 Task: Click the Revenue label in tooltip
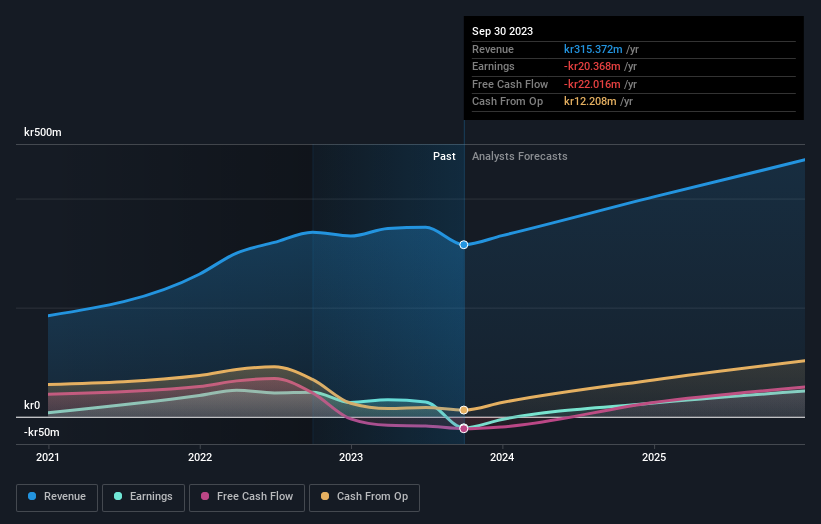493,49
